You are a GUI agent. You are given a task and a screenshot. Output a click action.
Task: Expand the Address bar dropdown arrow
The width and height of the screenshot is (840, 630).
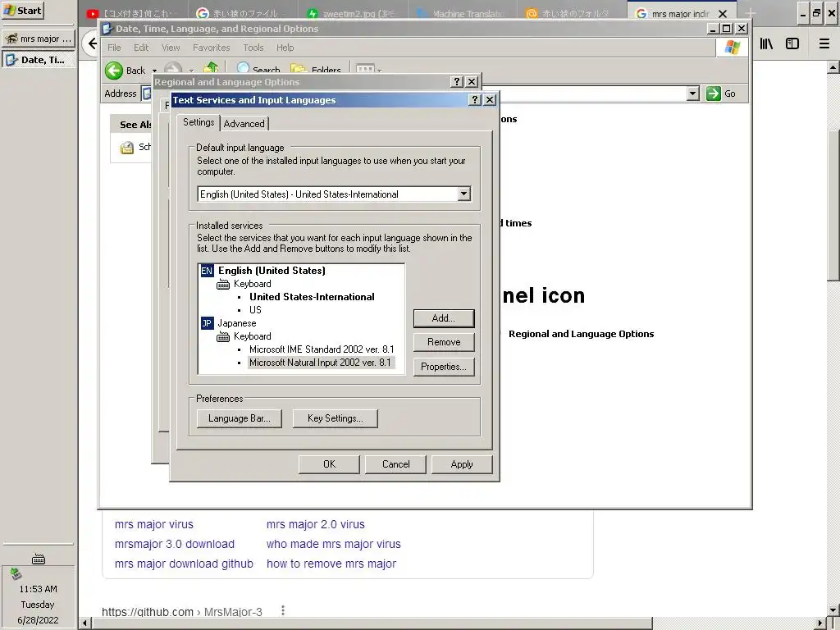coord(692,94)
